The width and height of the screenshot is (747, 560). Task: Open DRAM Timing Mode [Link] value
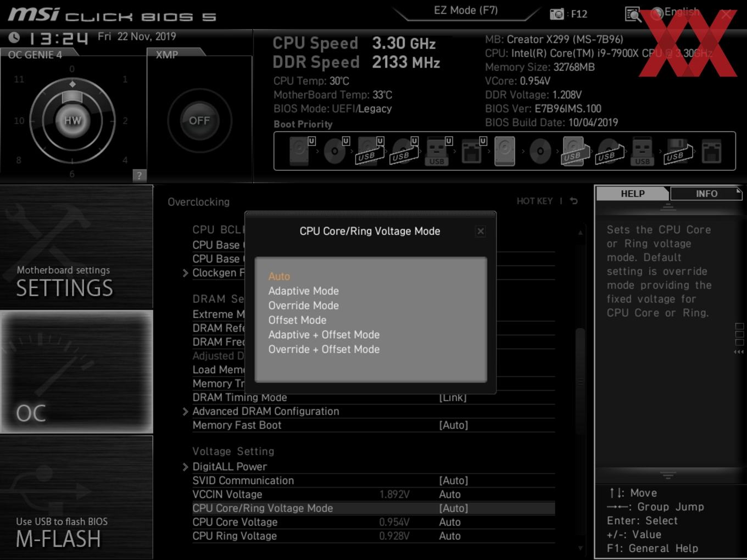point(453,397)
